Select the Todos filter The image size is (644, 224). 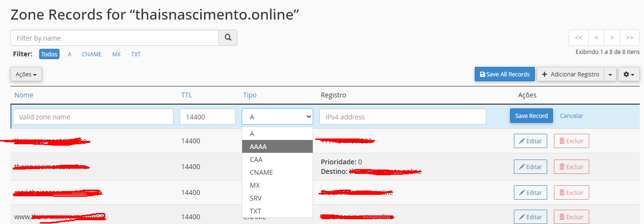pos(49,54)
